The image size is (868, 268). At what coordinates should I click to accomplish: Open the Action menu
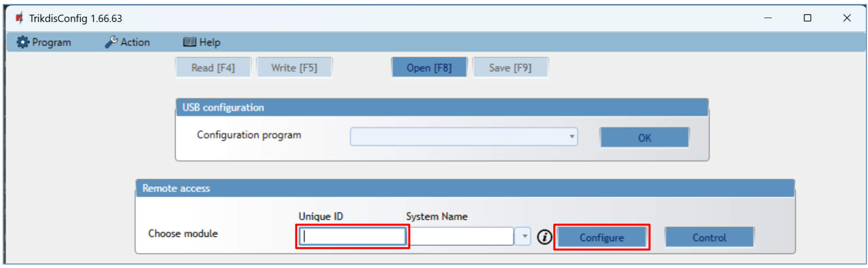tap(127, 42)
